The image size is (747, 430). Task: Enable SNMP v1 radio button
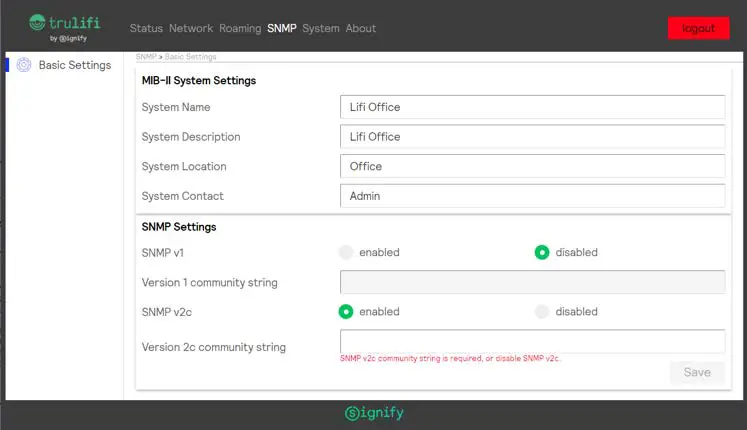tap(346, 252)
